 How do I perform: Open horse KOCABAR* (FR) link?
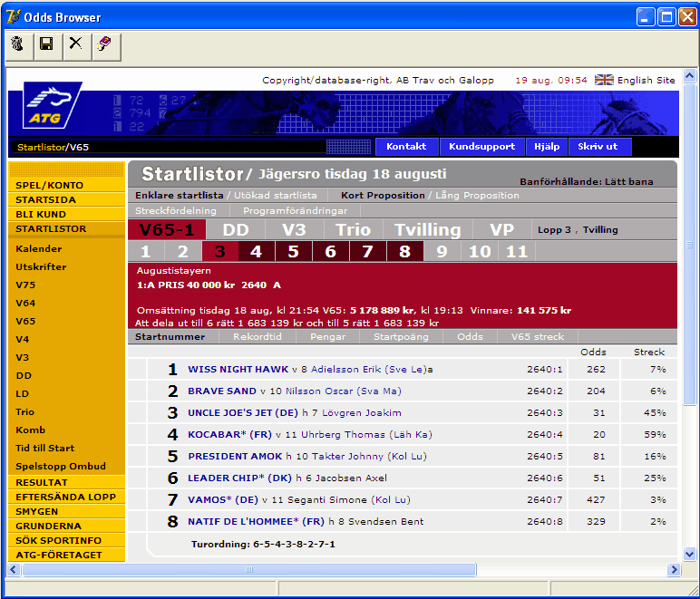tap(229, 434)
